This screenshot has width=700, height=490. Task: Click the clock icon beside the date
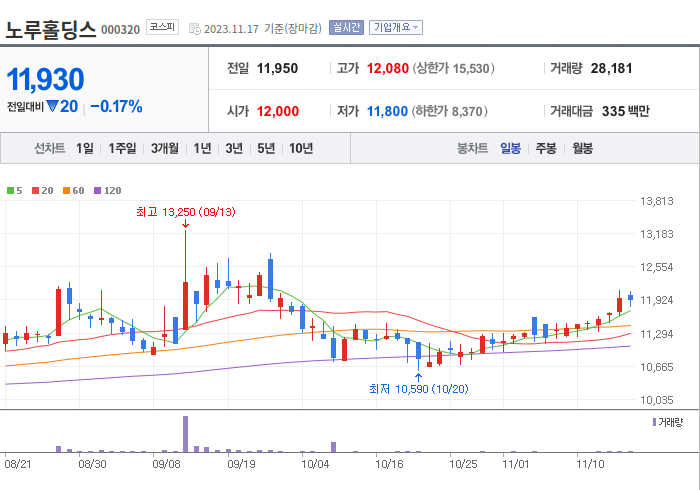click(x=195, y=29)
